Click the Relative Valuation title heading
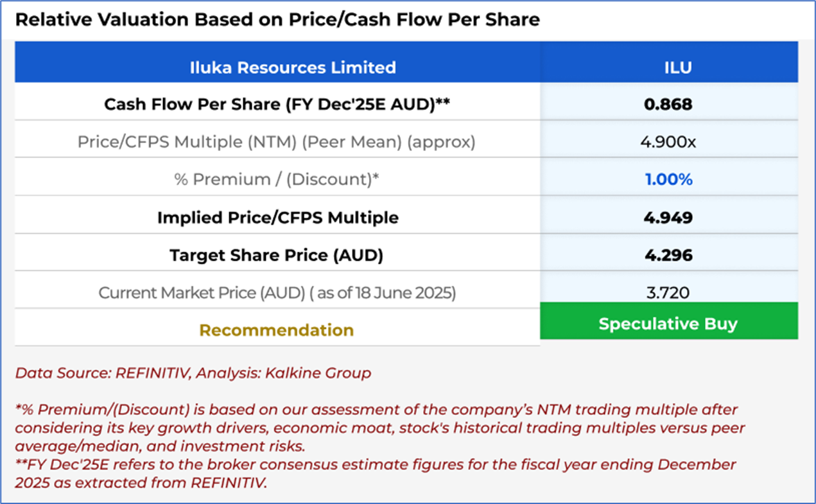 [277, 19]
